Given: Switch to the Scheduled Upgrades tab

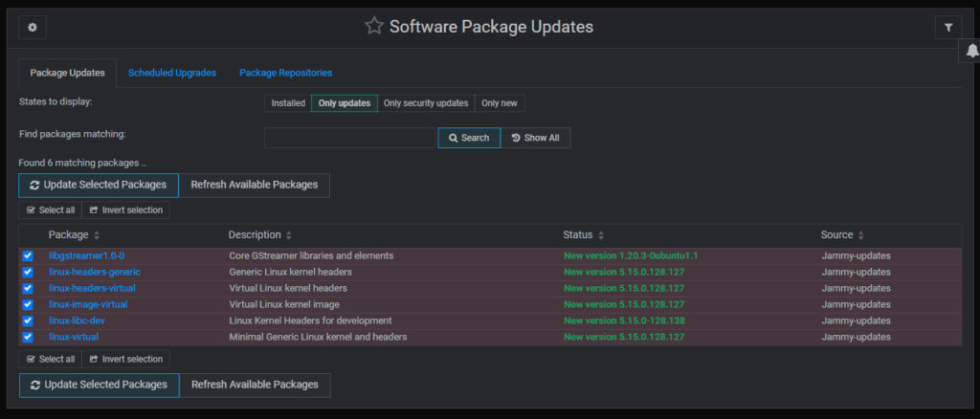Looking at the screenshot, I should (x=172, y=73).
